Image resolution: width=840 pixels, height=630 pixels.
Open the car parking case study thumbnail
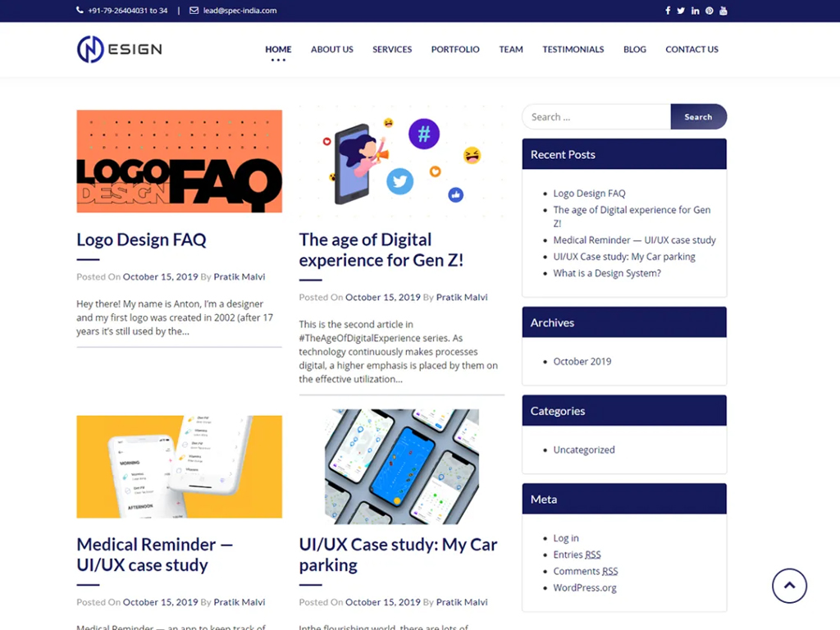pos(402,467)
